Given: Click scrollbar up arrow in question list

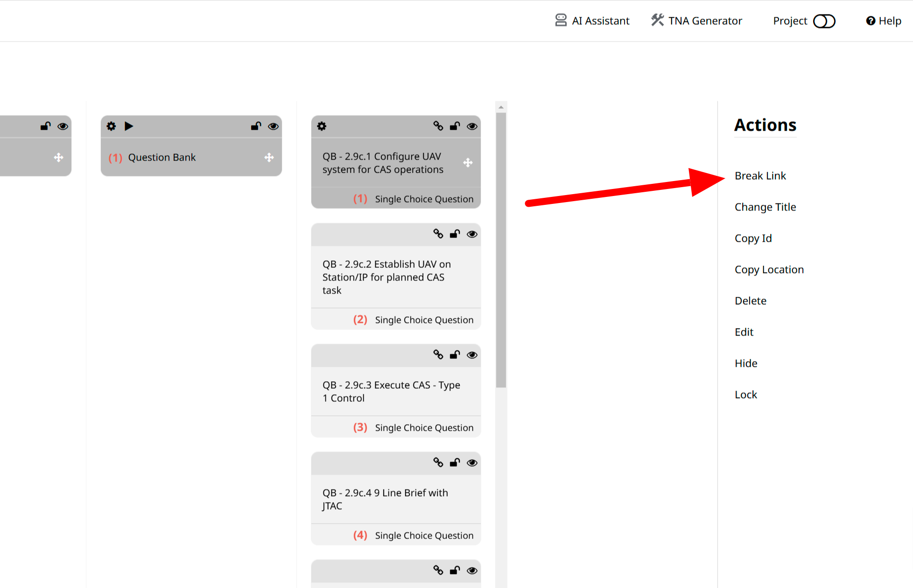Looking at the screenshot, I should point(501,107).
